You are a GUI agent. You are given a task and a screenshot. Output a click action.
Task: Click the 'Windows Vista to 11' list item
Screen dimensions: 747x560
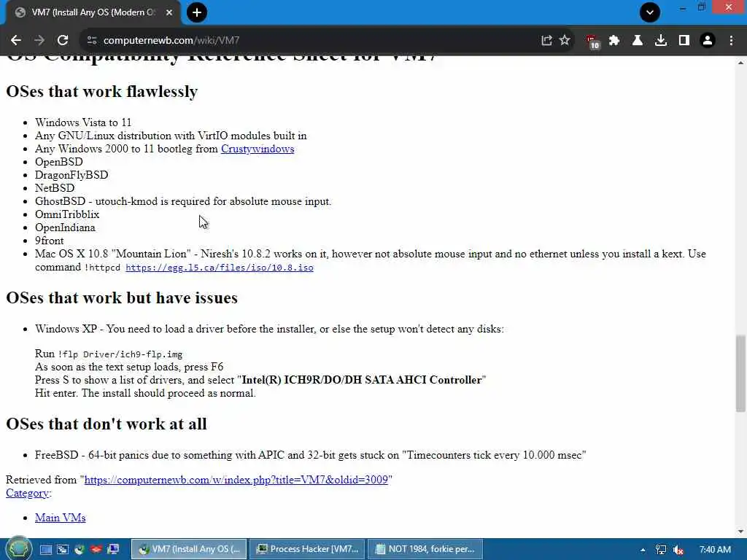click(x=83, y=122)
